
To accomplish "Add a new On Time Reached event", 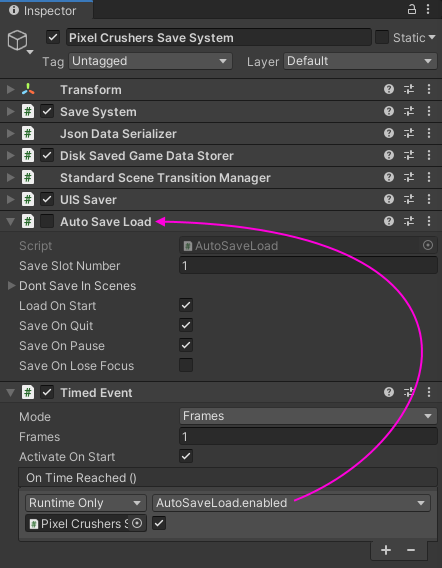I will [x=386, y=550].
